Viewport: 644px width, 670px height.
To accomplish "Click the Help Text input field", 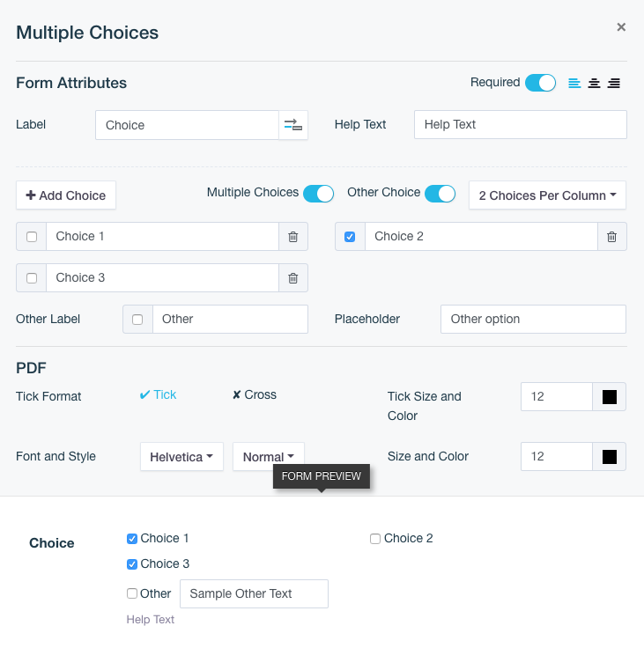I will coord(520,125).
